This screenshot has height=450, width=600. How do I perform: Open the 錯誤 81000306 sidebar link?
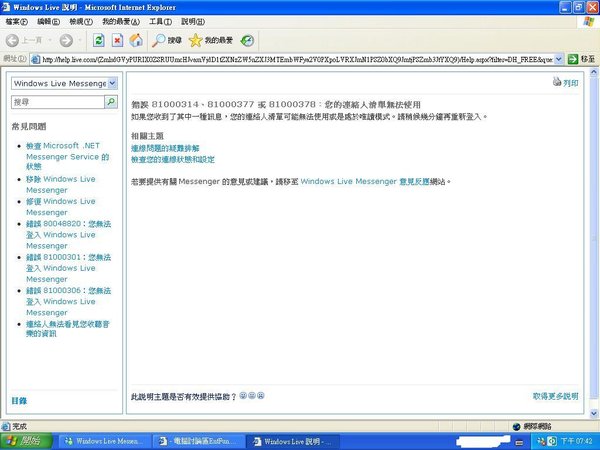(68, 301)
